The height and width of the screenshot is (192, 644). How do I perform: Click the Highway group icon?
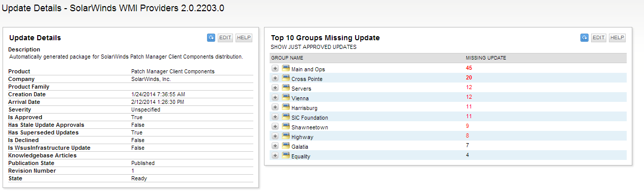tap(285, 136)
